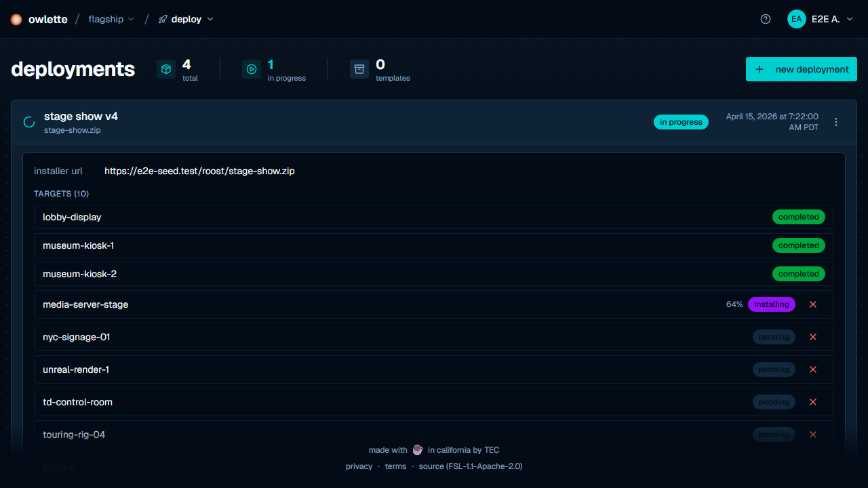Image resolution: width=868 pixels, height=488 pixels.
Task: Select the unreal-render-1 target name
Action: 76,369
